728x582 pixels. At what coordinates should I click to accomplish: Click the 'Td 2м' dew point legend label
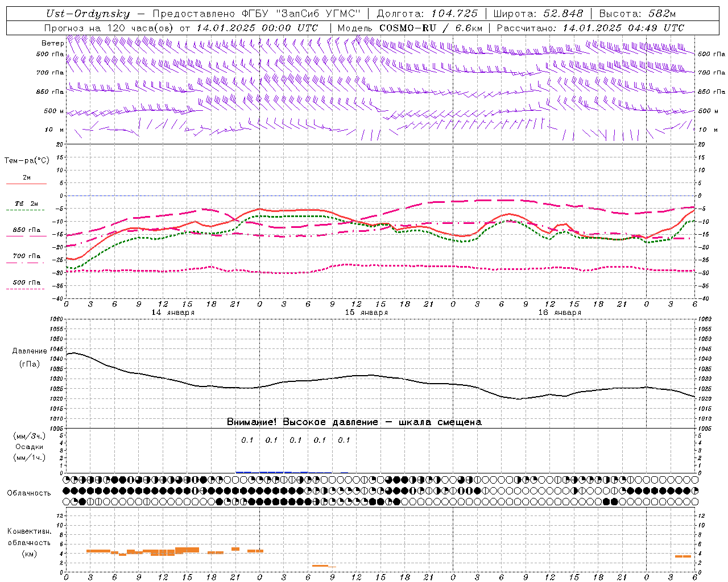27,203
